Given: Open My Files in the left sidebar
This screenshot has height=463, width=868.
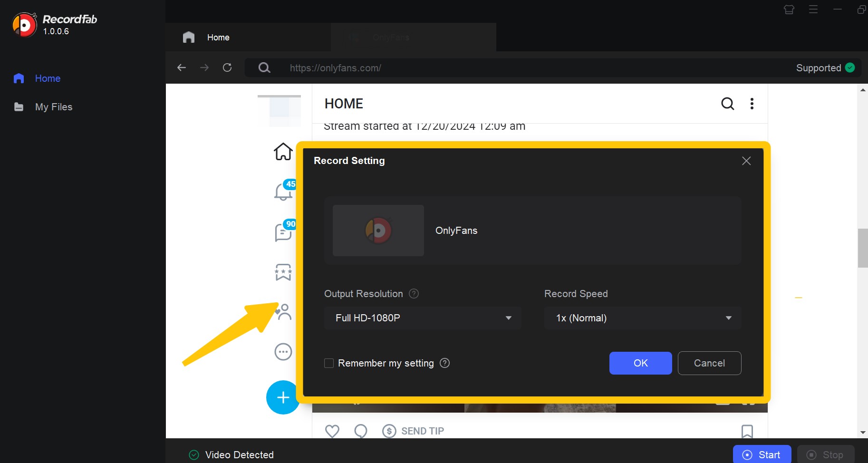Looking at the screenshot, I should [x=43, y=107].
